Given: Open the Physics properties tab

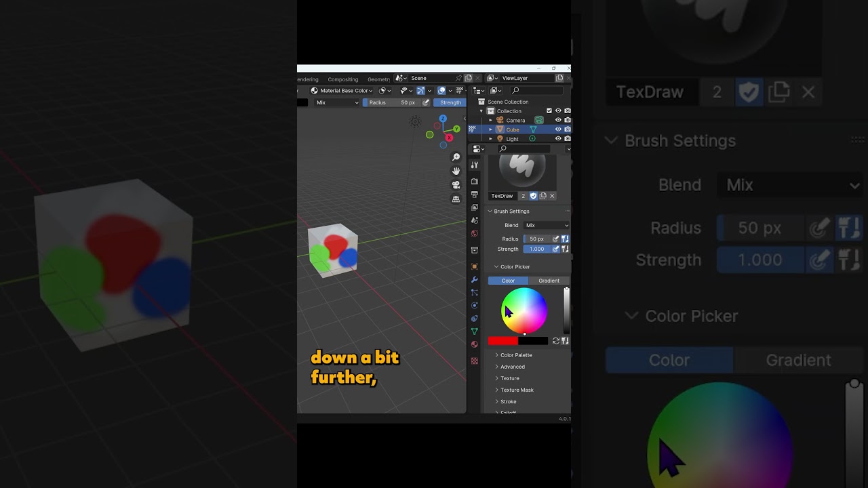Looking at the screenshot, I should [x=475, y=305].
